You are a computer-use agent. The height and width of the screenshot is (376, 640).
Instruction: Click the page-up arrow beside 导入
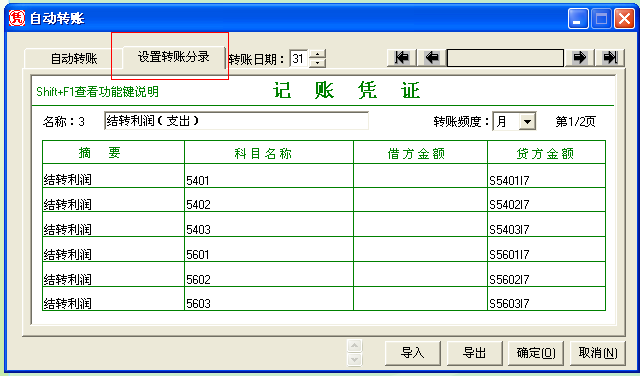354,346
